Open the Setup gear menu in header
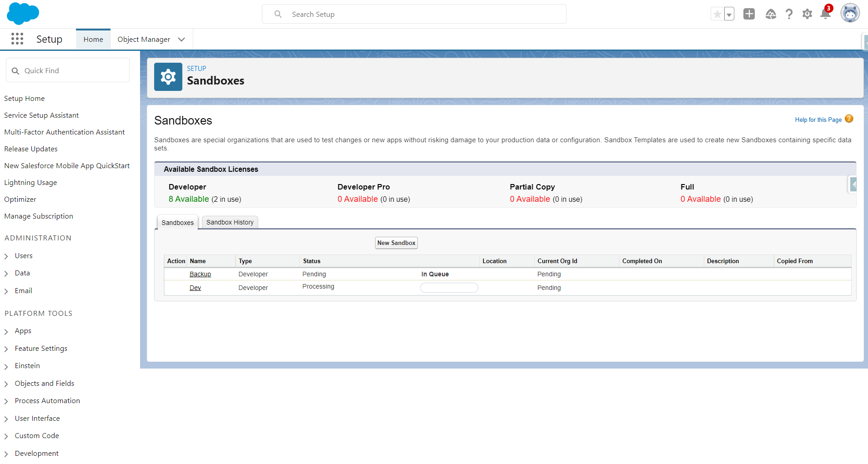Viewport: 868px width, 464px height. tap(807, 14)
